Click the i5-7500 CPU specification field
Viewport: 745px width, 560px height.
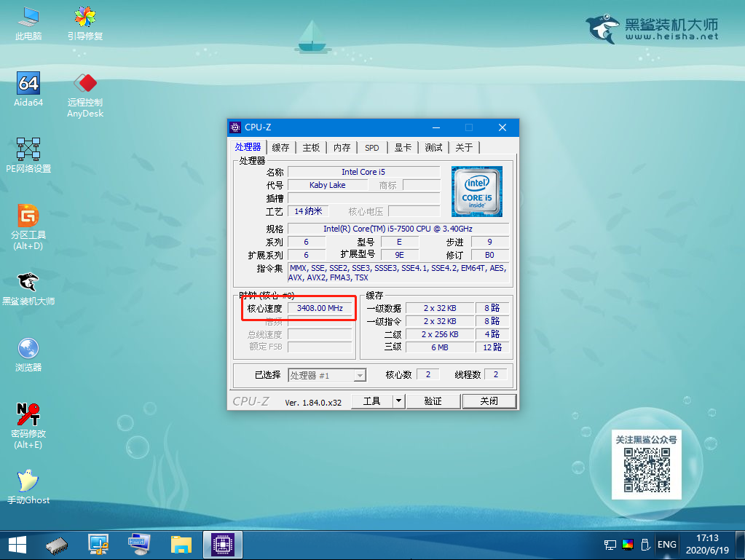click(x=398, y=229)
